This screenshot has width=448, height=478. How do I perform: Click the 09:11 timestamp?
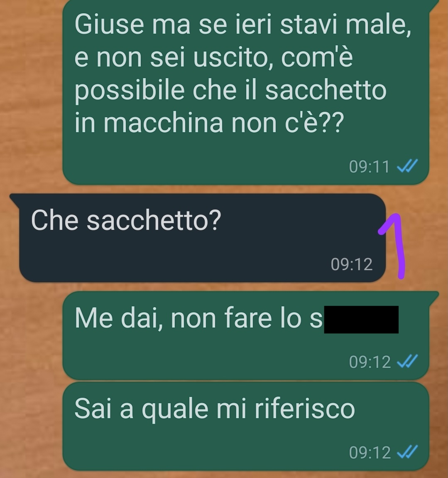(369, 166)
